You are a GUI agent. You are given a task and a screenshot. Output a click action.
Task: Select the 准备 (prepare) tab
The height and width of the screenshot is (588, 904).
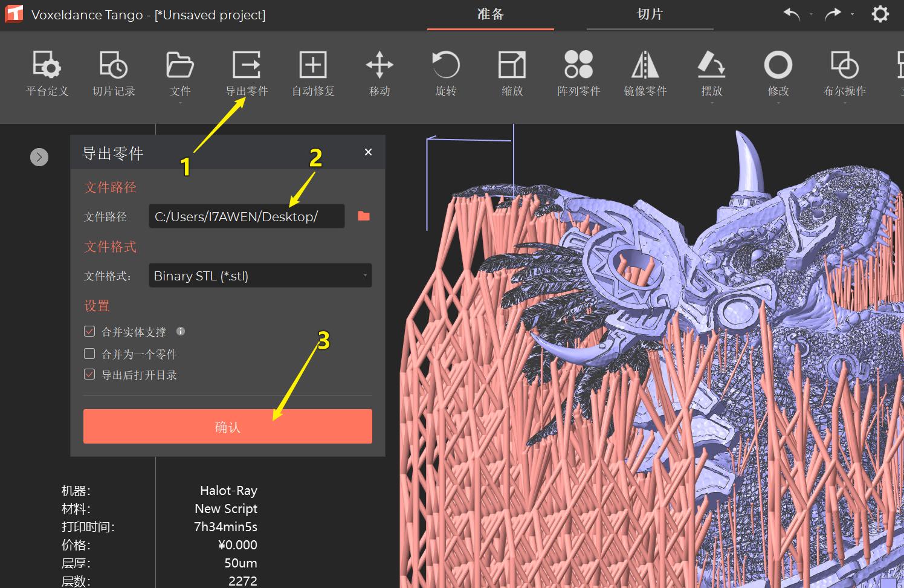(x=491, y=15)
